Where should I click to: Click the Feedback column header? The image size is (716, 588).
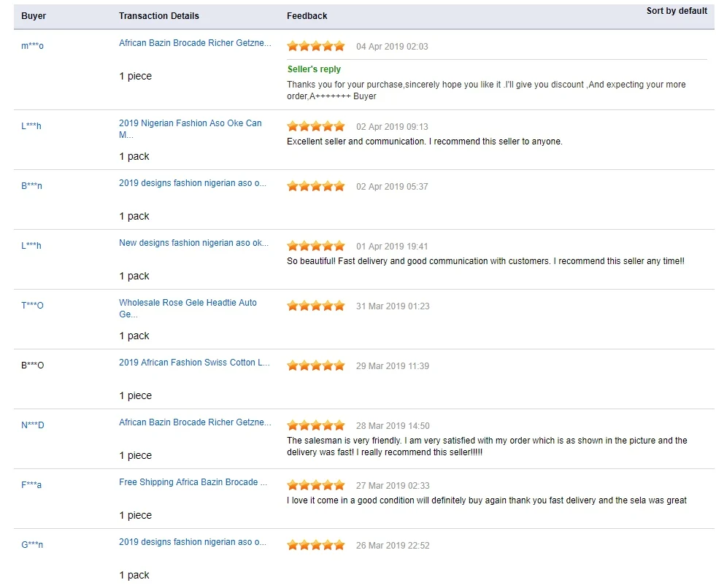[x=307, y=16]
